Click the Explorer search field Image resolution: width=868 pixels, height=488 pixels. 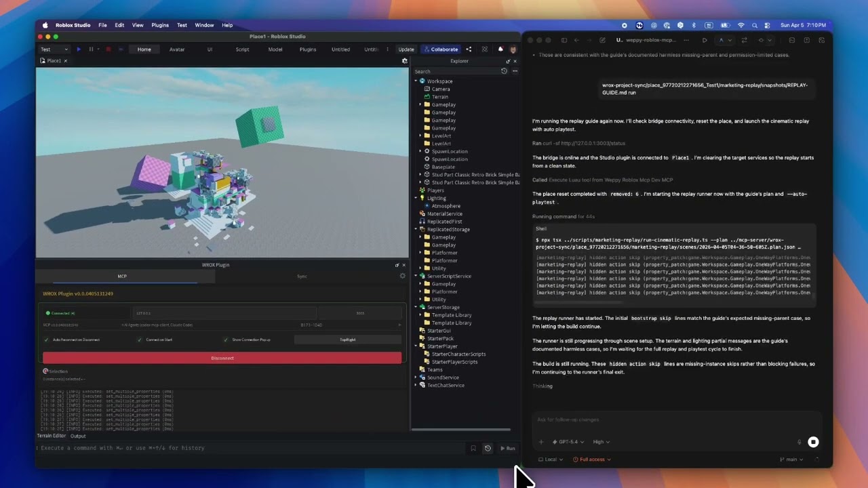(x=456, y=71)
